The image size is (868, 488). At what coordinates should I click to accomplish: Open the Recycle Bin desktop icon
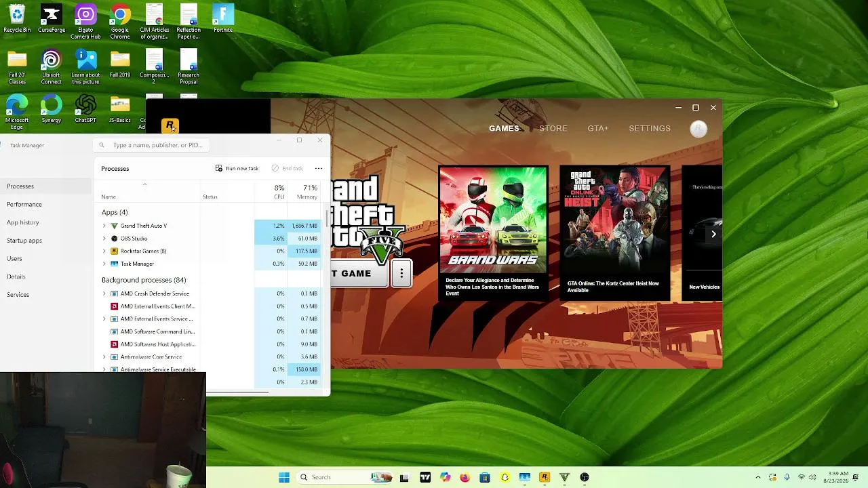pos(17,19)
